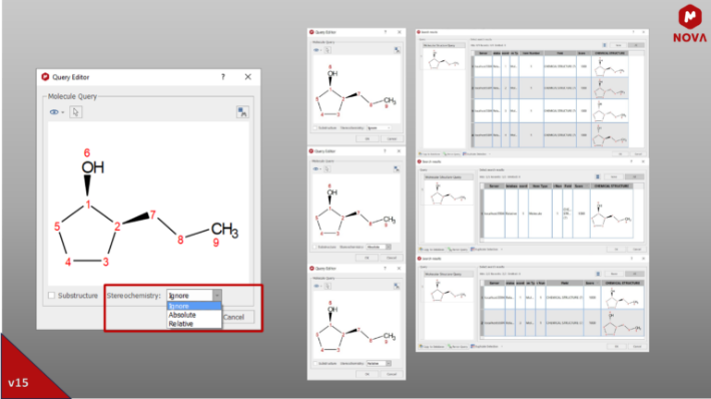Click the pointer tool in top small Query Editor

point(327,50)
